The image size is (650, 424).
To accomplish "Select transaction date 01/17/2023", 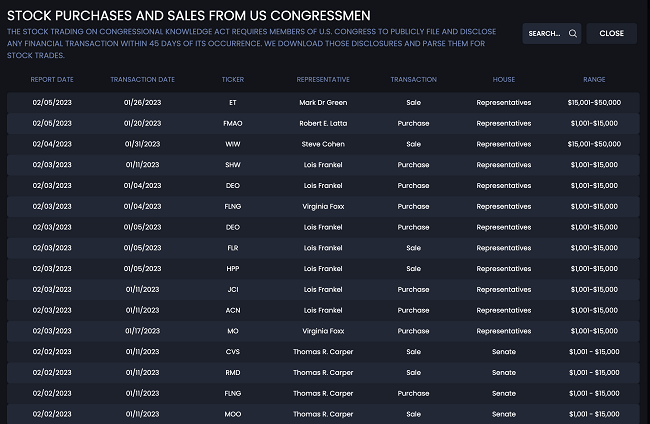I will (142, 331).
